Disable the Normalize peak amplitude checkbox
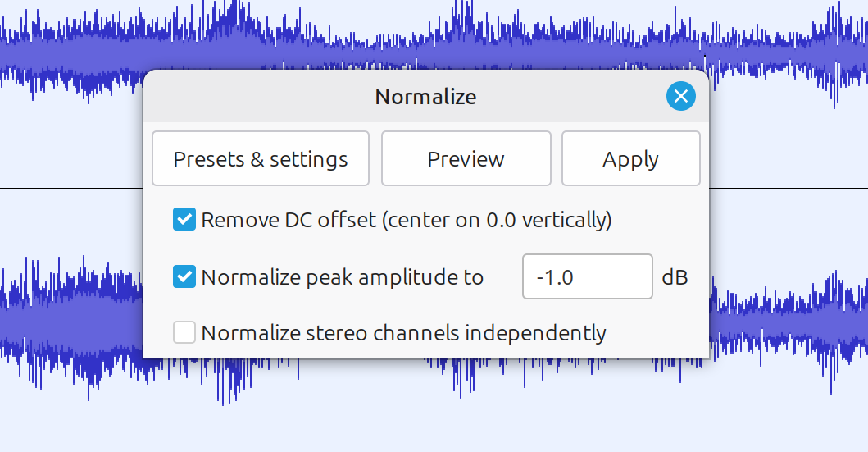The width and height of the screenshot is (868, 452). pos(184,277)
